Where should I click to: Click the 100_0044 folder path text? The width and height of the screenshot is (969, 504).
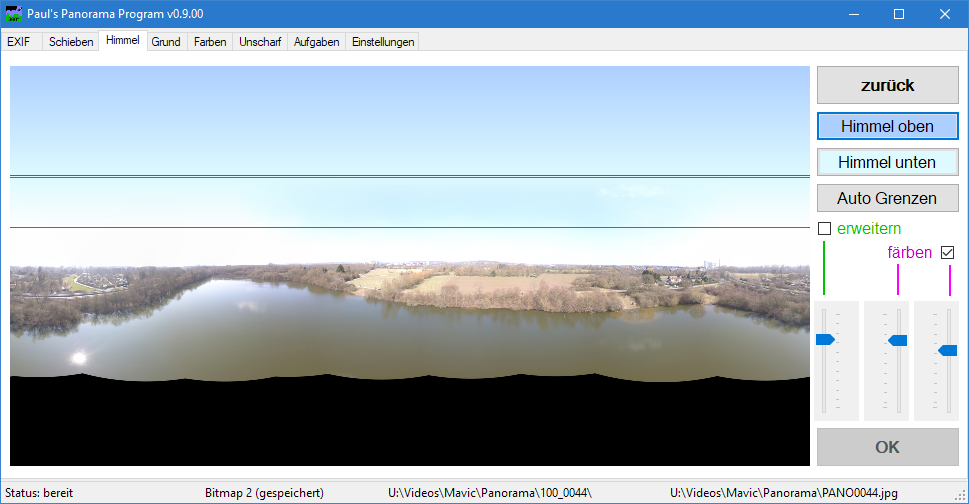[x=490, y=493]
